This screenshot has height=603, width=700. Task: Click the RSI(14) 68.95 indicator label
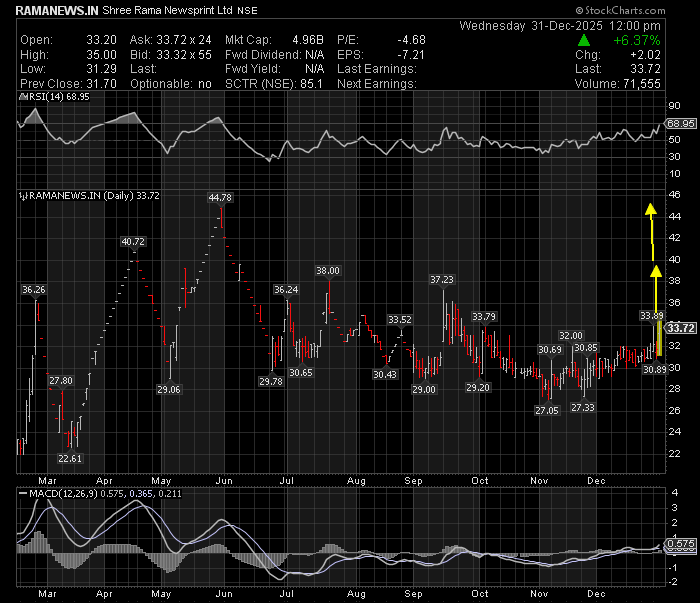tap(58, 97)
